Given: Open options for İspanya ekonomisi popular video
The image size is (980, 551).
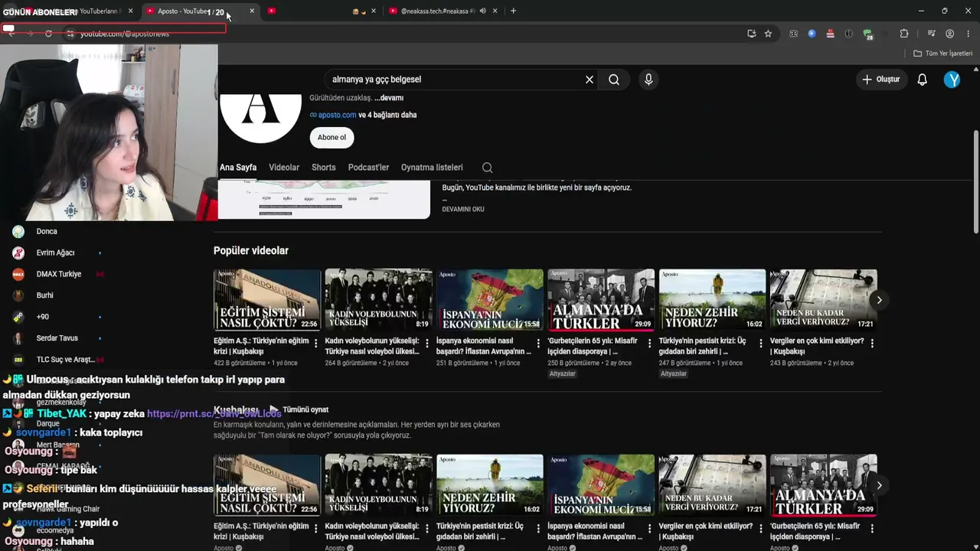Looking at the screenshot, I should click(x=538, y=344).
